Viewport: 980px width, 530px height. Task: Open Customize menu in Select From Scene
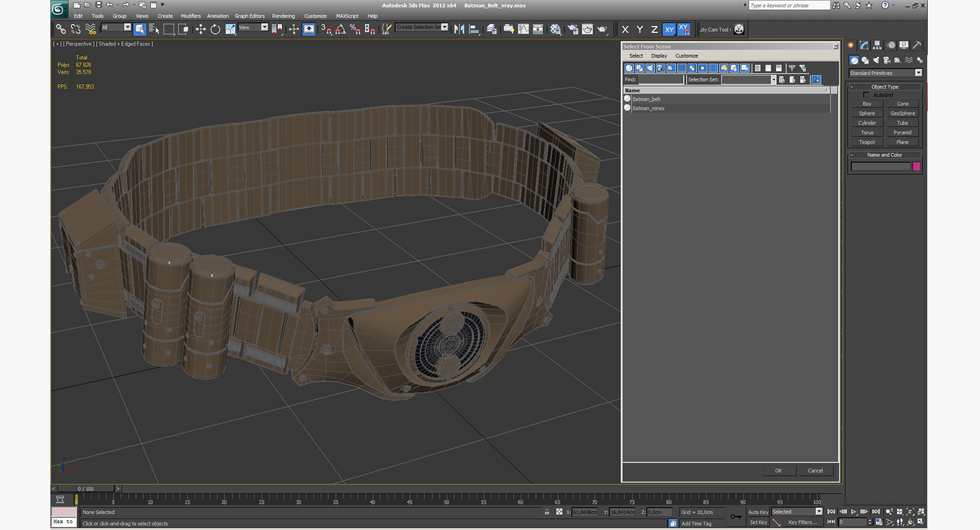click(x=687, y=56)
